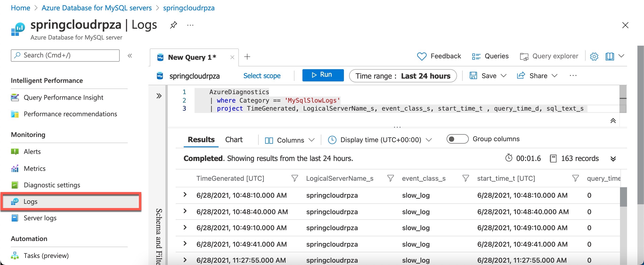The width and height of the screenshot is (644, 265).
Task: Open the docs book icon
Action: (x=610, y=56)
